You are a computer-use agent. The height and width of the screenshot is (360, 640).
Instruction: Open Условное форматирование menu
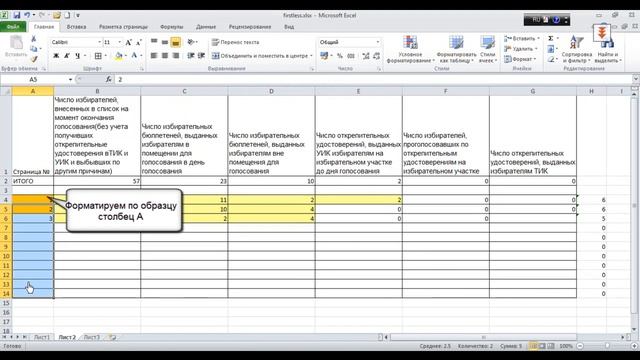coord(410,49)
